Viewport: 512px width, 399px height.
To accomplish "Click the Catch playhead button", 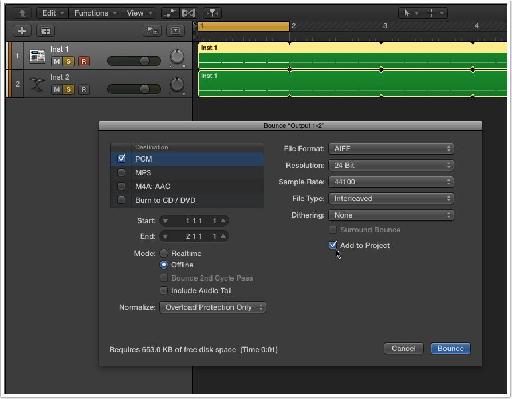I will 212,13.
